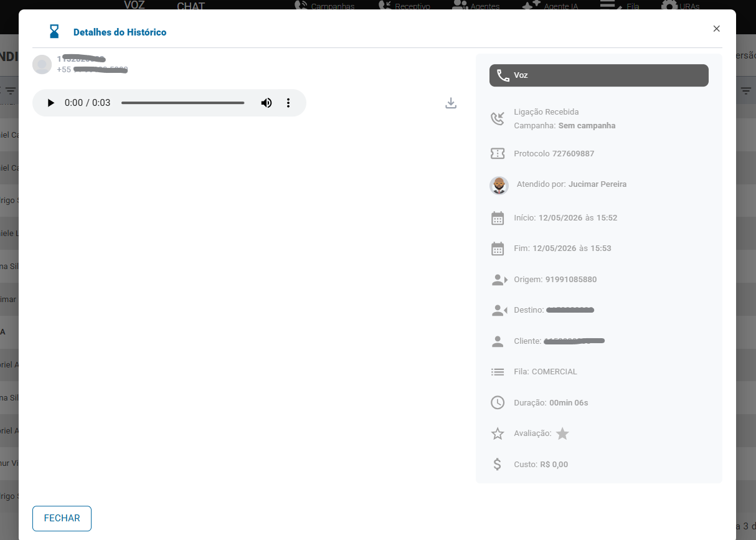
Task: Click the audio time display 0:00 / 0:03
Action: (87, 103)
